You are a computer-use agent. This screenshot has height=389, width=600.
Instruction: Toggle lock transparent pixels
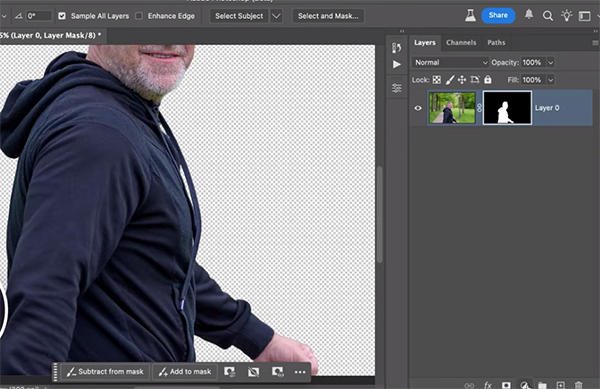click(x=437, y=80)
